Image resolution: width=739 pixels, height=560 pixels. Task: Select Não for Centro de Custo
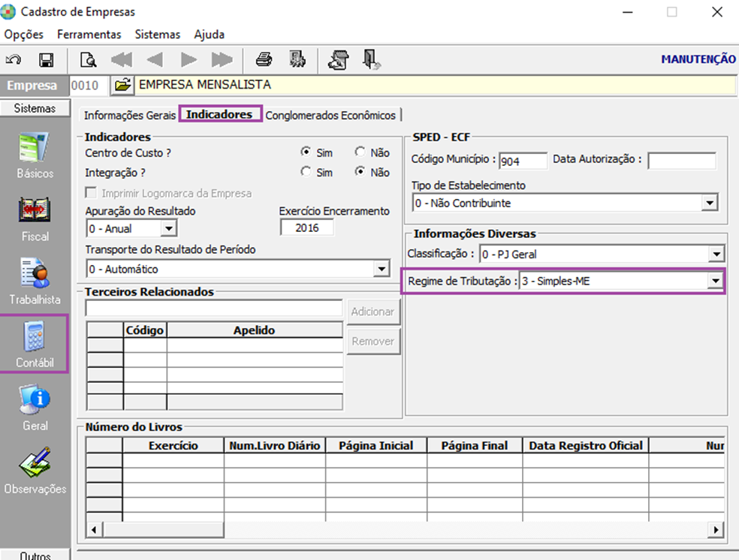pos(360,152)
